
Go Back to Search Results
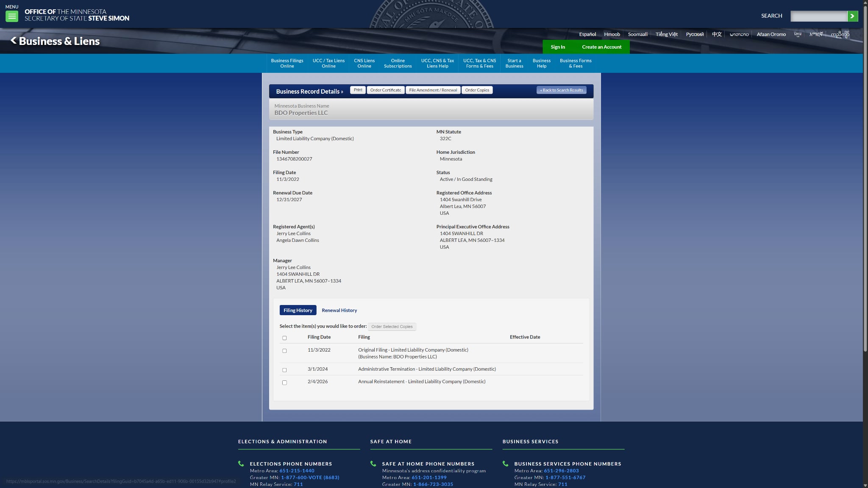tap(562, 90)
